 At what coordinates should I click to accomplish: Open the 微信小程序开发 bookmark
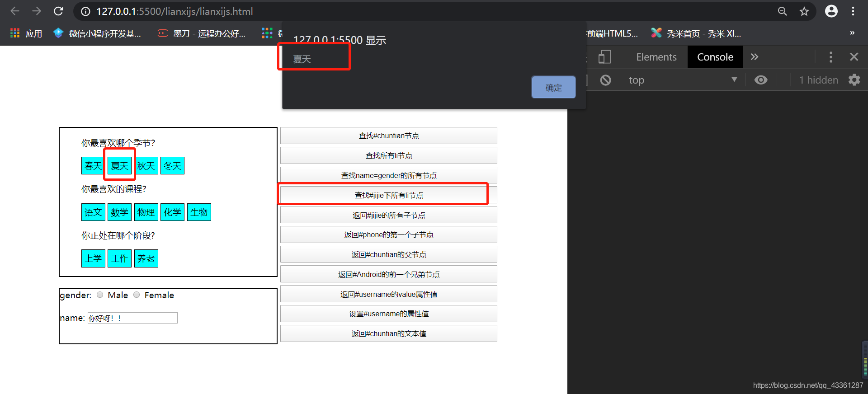(97, 33)
